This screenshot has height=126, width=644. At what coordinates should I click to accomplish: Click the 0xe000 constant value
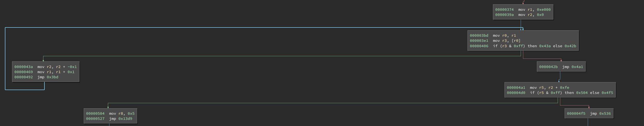point(544,10)
